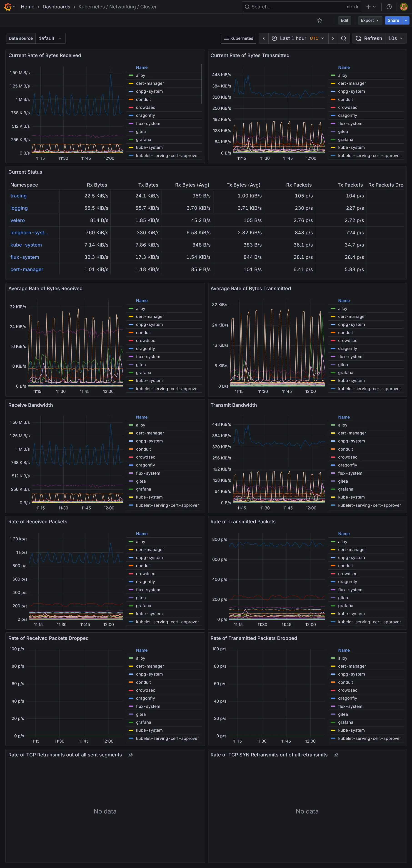Toggle crowdsec series in Rate of Received Packets

coord(145,574)
